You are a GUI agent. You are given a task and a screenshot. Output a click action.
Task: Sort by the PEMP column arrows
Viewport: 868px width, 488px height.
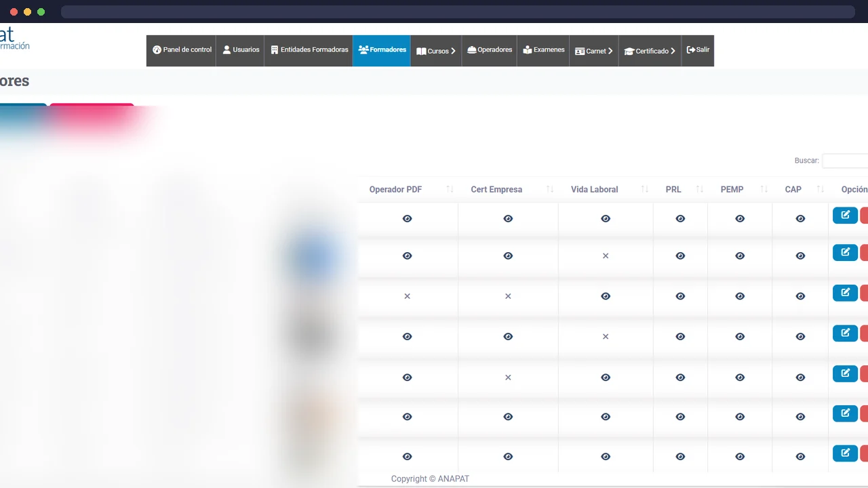[764, 189]
